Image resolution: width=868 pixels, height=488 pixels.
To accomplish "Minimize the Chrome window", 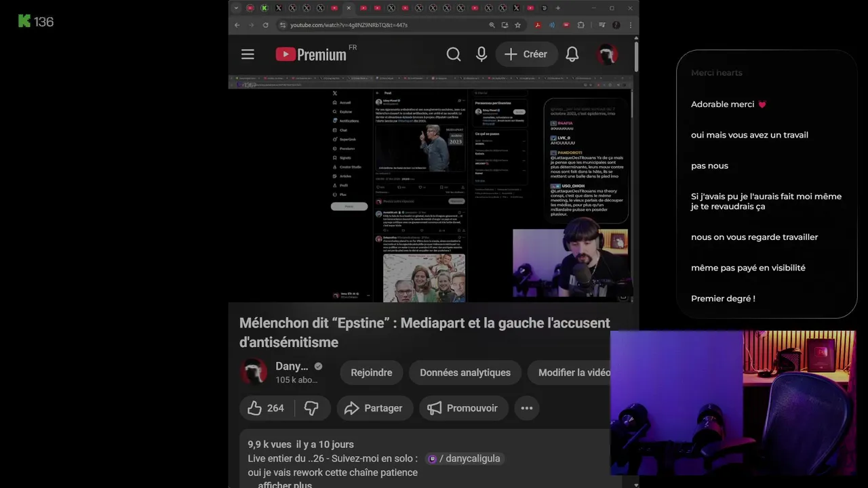I will click(x=594, y=8).
